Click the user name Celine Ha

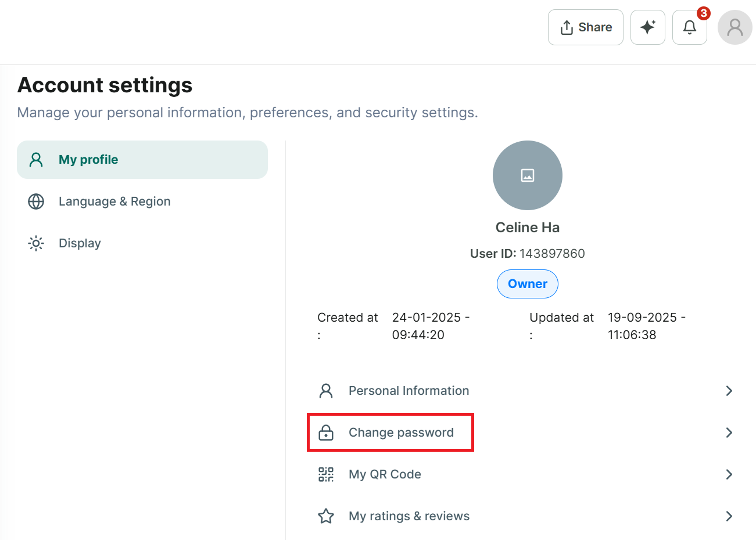tap(528, 228)
